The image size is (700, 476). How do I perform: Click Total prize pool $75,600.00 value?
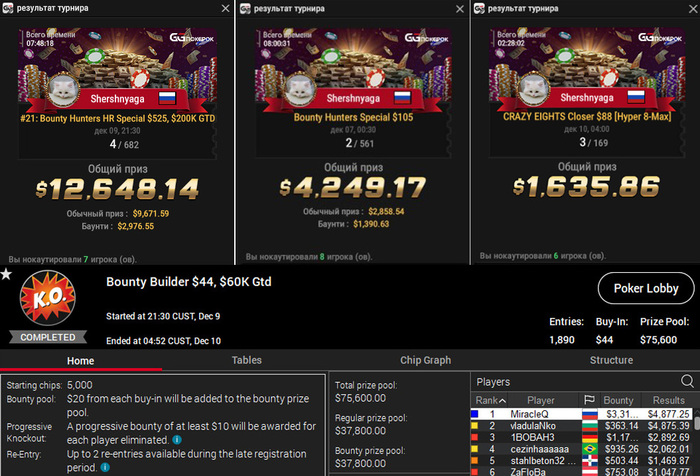click(x=360, y=398)
